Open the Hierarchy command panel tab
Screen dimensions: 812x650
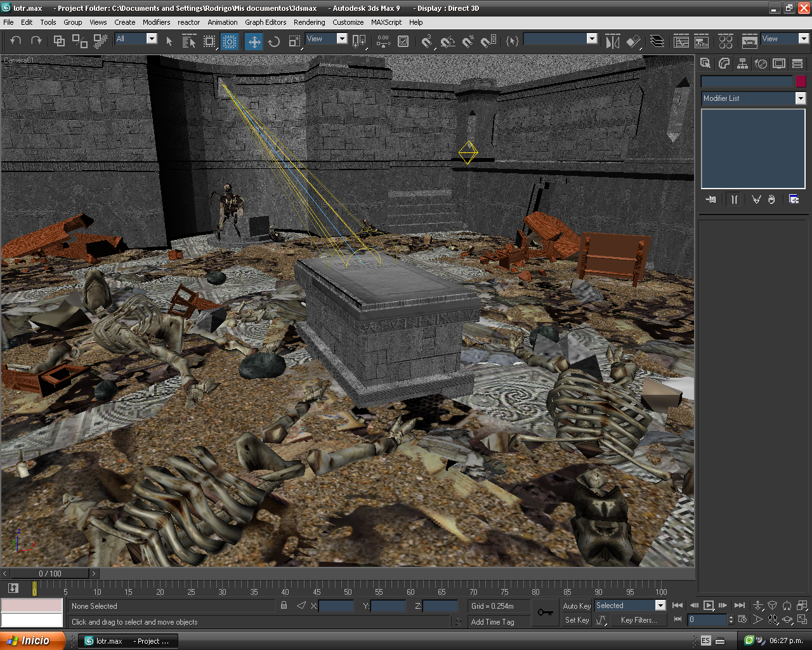pyautogui.click(x=742, y=63)
